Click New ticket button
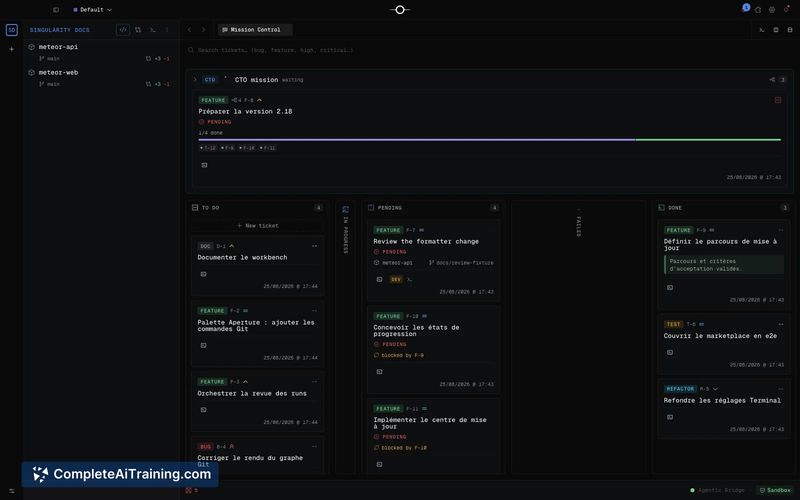Screen dimensions: 800x500 tap(258, 226)
